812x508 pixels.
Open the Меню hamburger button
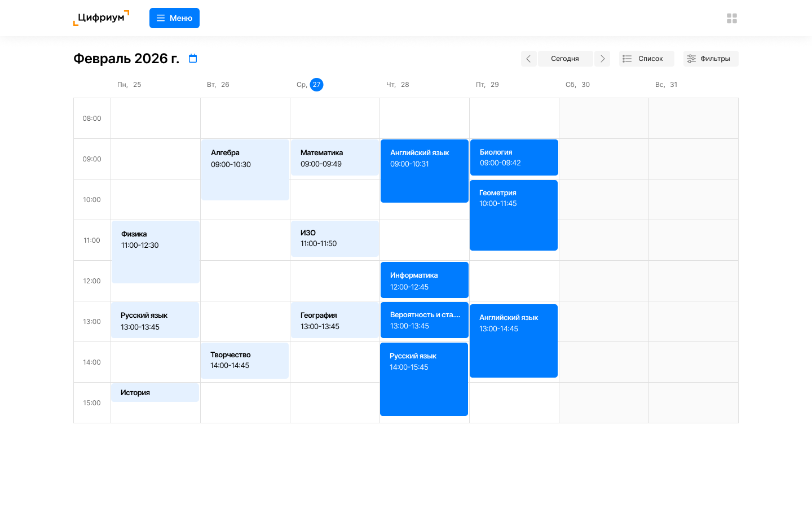point(174,18)
